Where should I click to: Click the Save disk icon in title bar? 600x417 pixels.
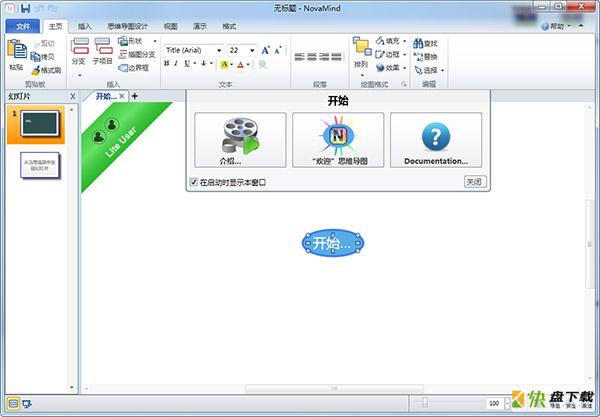pos(25,8)
